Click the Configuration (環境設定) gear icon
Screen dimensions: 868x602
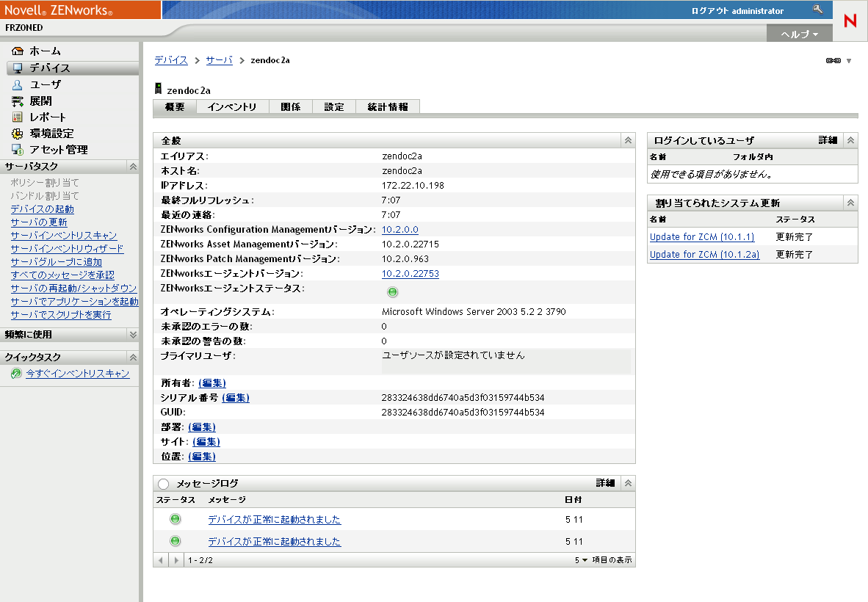(18, 134)
